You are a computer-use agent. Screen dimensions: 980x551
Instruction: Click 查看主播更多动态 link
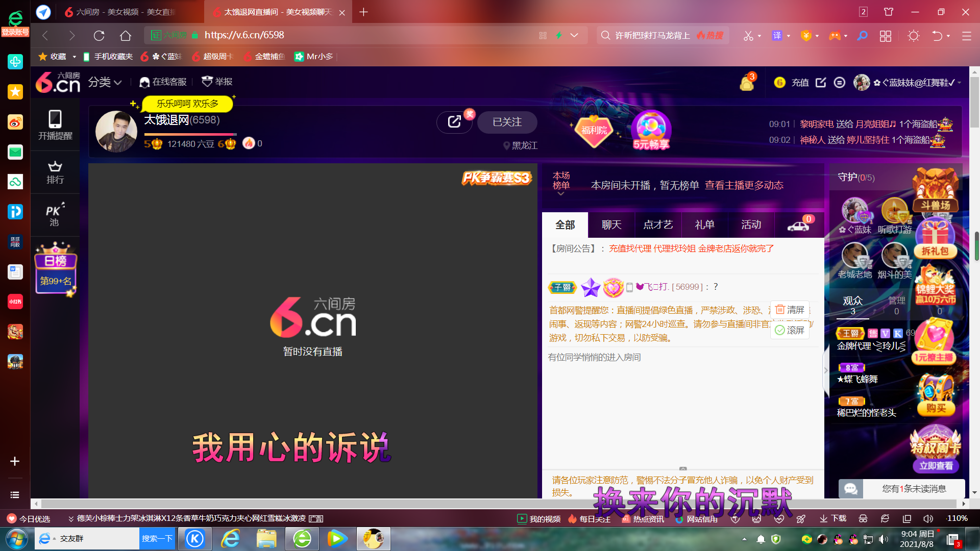pyautogui.click(x=744, y=185)
